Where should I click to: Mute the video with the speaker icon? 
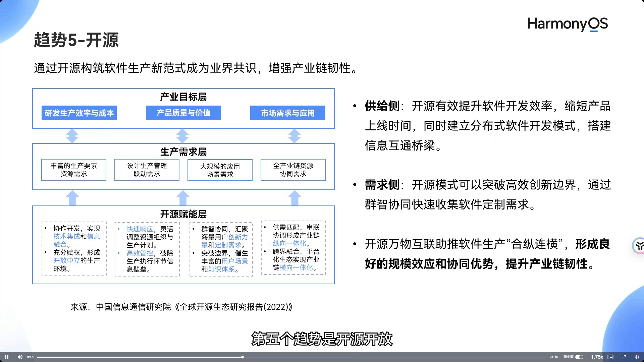pos(20,357)
